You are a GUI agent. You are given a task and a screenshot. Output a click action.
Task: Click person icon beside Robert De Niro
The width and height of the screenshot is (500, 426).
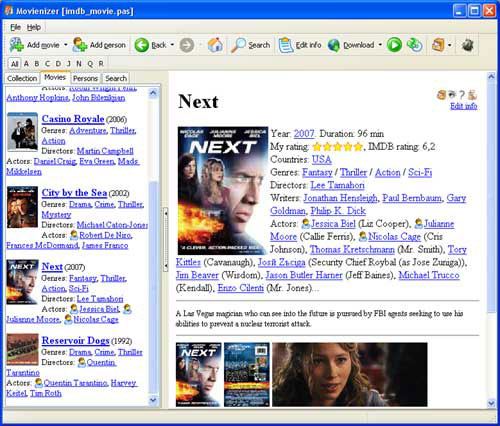tap(74, 235)
